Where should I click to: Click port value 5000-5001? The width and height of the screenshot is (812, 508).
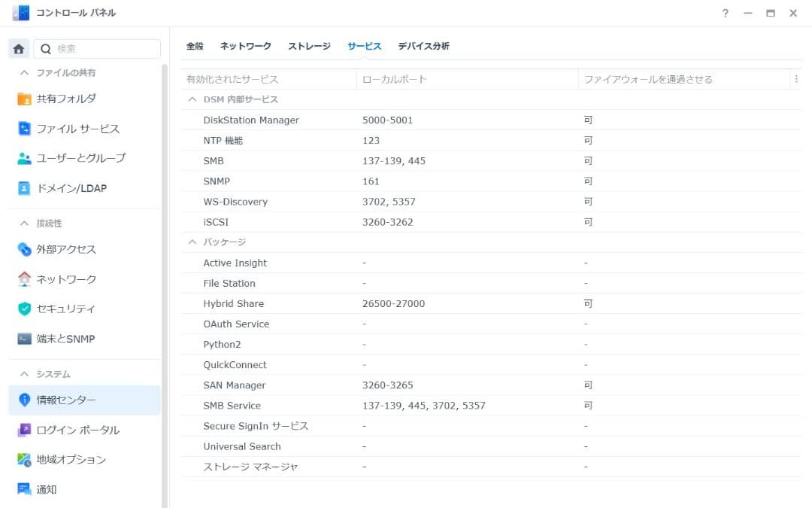click(387, 120)
